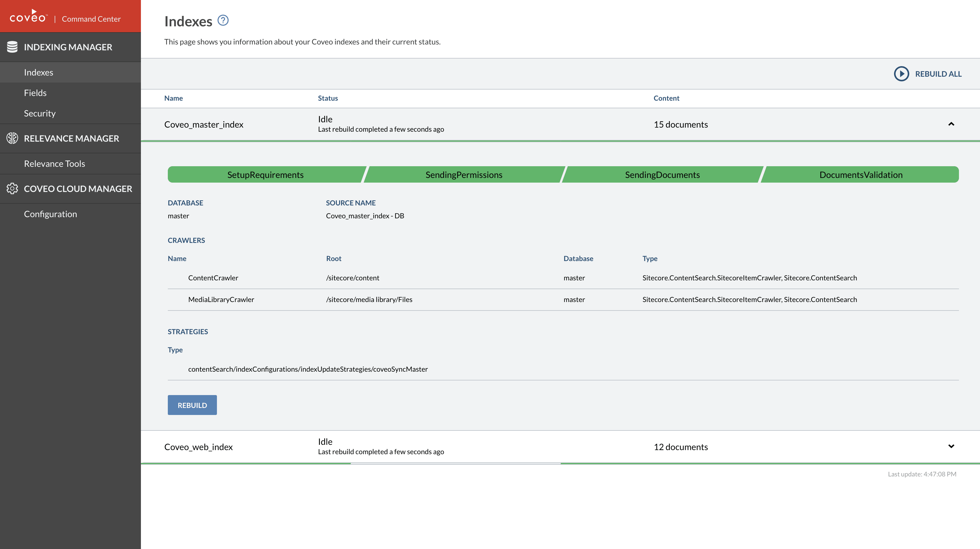Select the MediaLibraryCrawler row

click(221, 300)
